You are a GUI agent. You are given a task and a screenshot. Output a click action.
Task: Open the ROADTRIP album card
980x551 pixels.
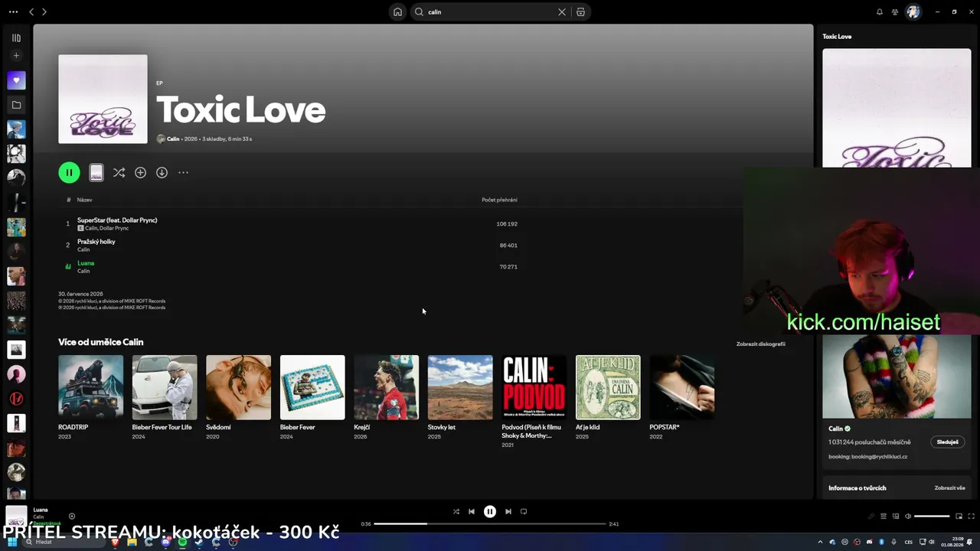click(90, 396)
